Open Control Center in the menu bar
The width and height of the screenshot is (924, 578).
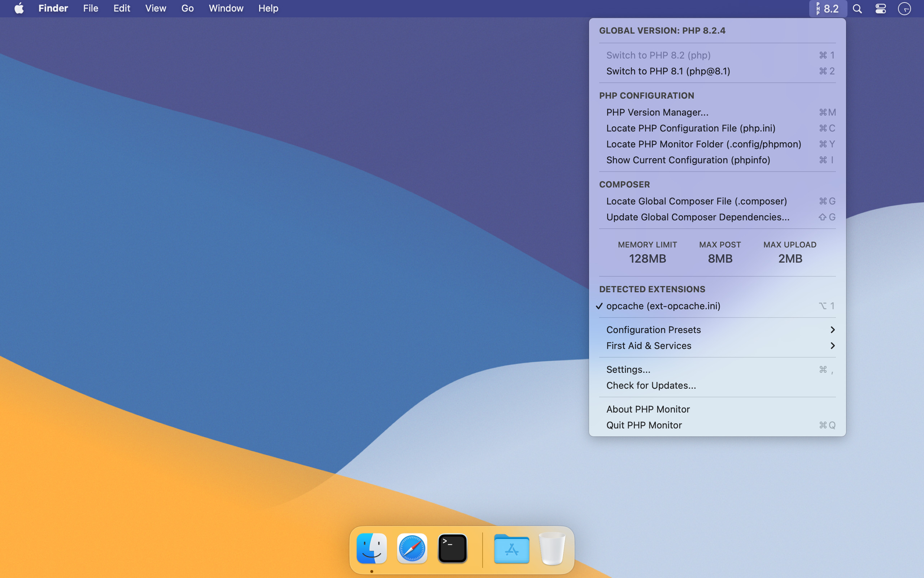pos(880,8)
